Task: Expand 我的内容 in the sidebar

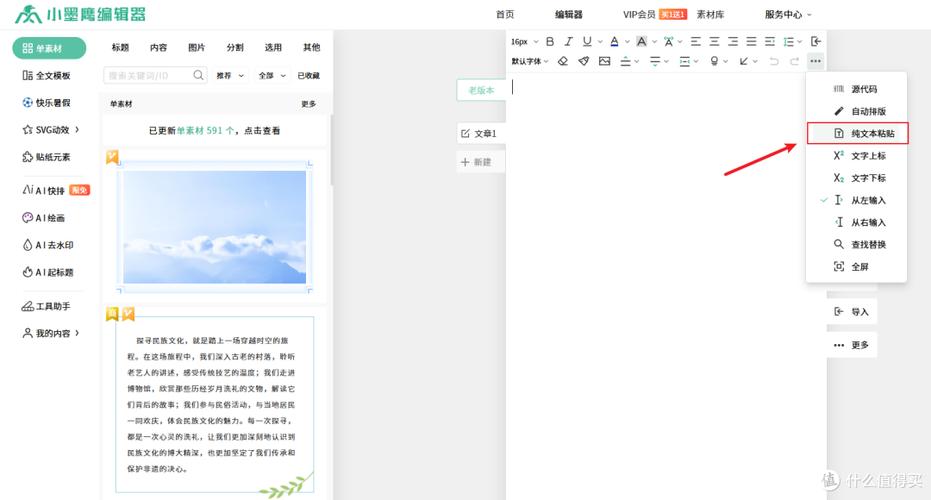Action: [x=52, y=333]
